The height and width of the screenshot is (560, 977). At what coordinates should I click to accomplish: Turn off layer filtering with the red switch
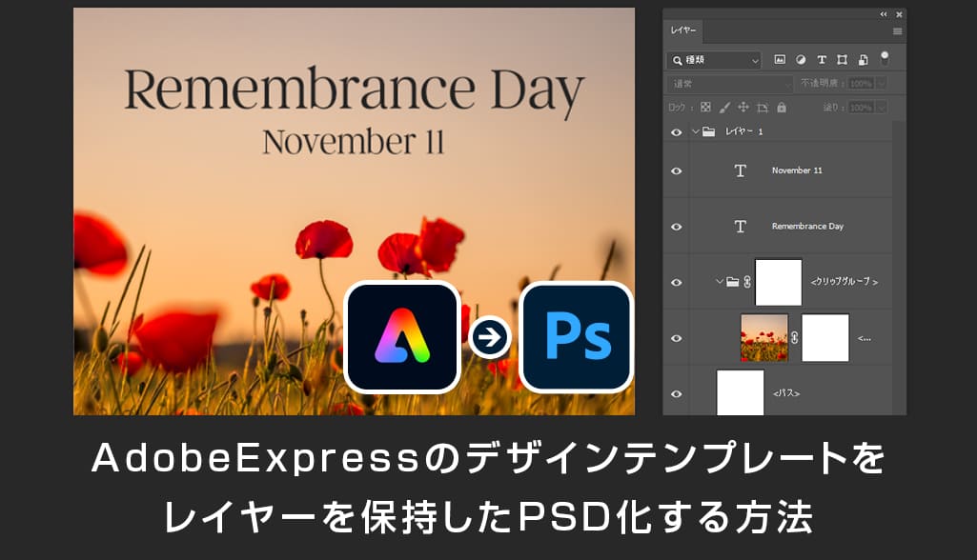point(885,57)
